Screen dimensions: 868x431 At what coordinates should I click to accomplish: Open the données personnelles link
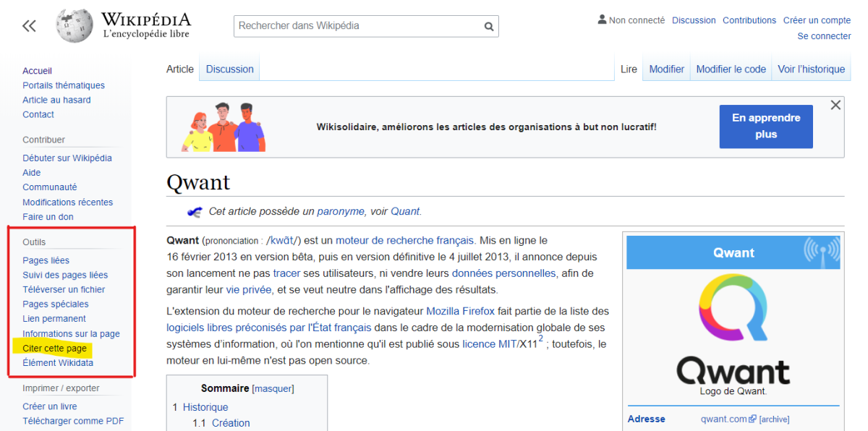(x=503, y=273)
